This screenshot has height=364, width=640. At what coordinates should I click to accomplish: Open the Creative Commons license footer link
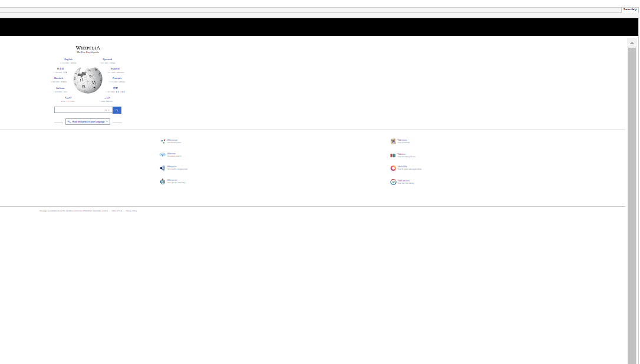point(87,211)
